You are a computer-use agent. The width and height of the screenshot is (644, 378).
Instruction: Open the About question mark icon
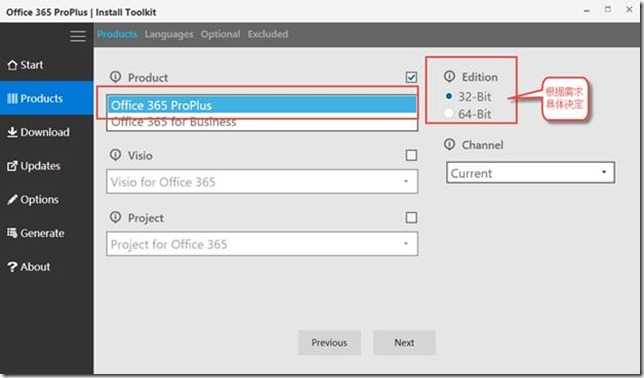[12, 267]
